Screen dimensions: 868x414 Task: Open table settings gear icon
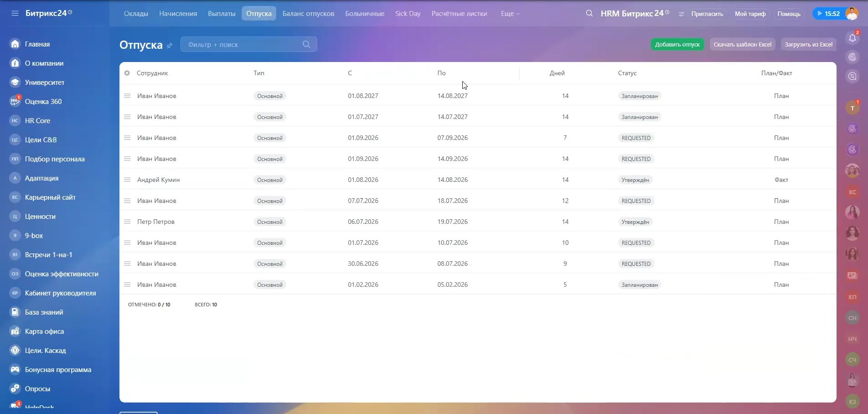click(x=127, y=73)
